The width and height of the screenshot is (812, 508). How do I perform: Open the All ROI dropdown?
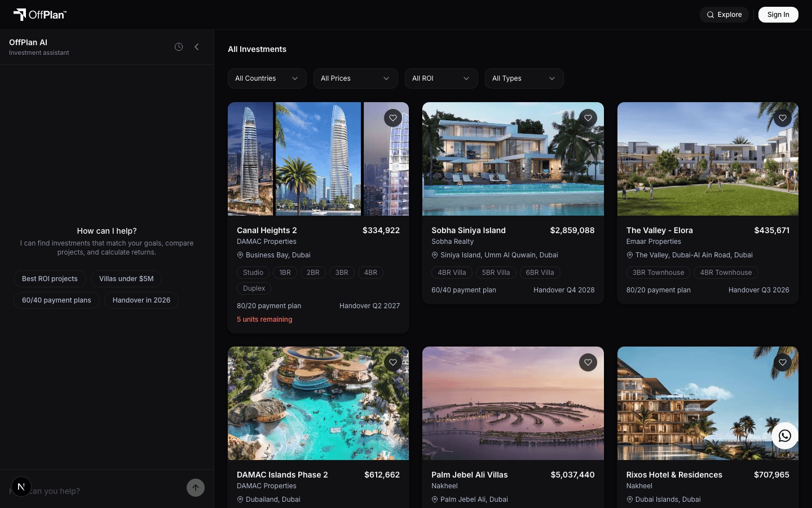click(x=442, y=78)
